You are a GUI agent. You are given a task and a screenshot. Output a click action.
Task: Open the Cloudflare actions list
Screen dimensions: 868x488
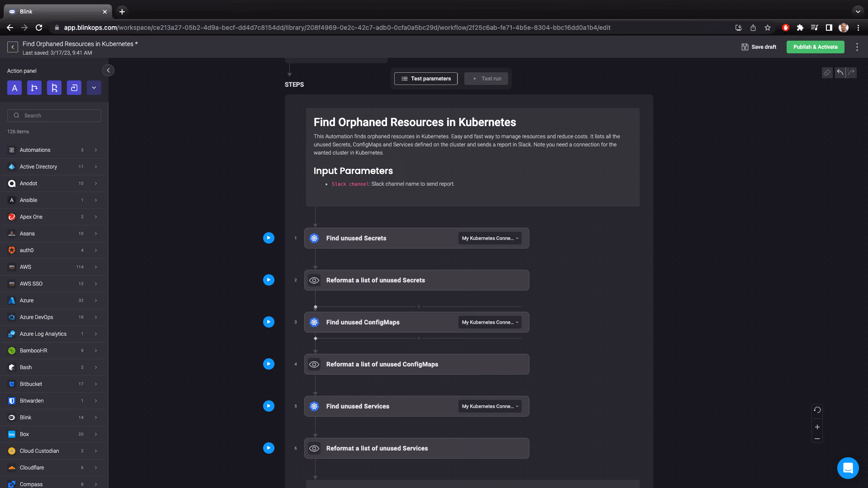52,468
